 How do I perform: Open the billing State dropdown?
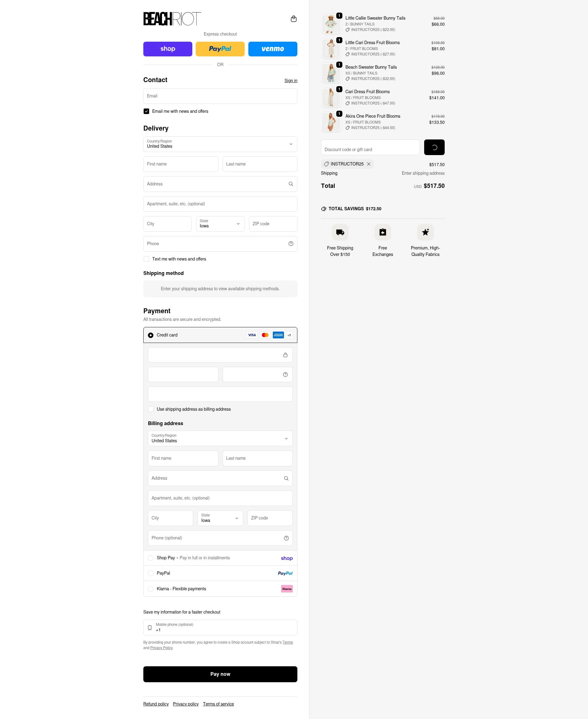click(220, 518)
